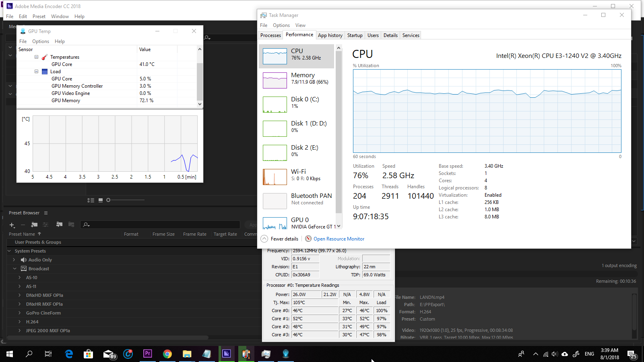Screen dimensions: 644x362
Task: Click Adobe Media Encoder taskbar icon
Action: (227, 354)
